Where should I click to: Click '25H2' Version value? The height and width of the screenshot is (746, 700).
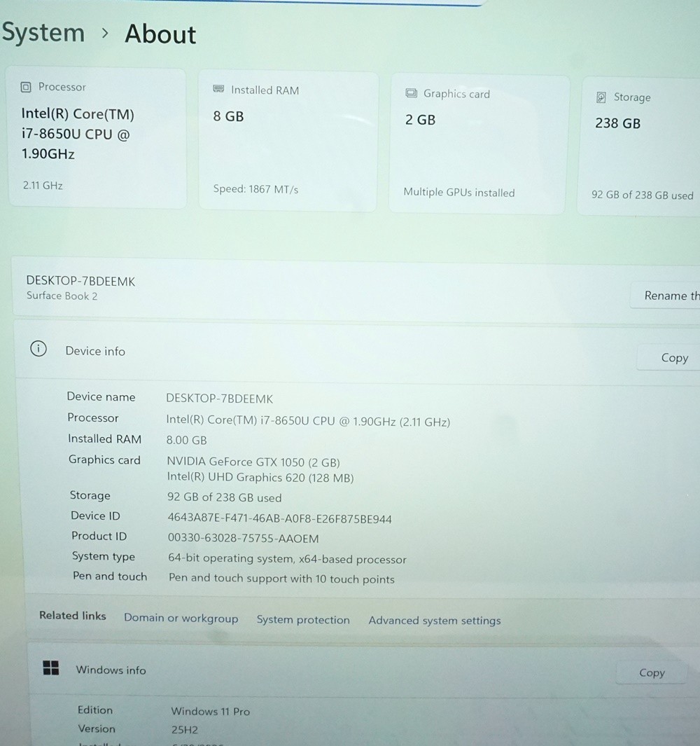click(x=185, y=729)
